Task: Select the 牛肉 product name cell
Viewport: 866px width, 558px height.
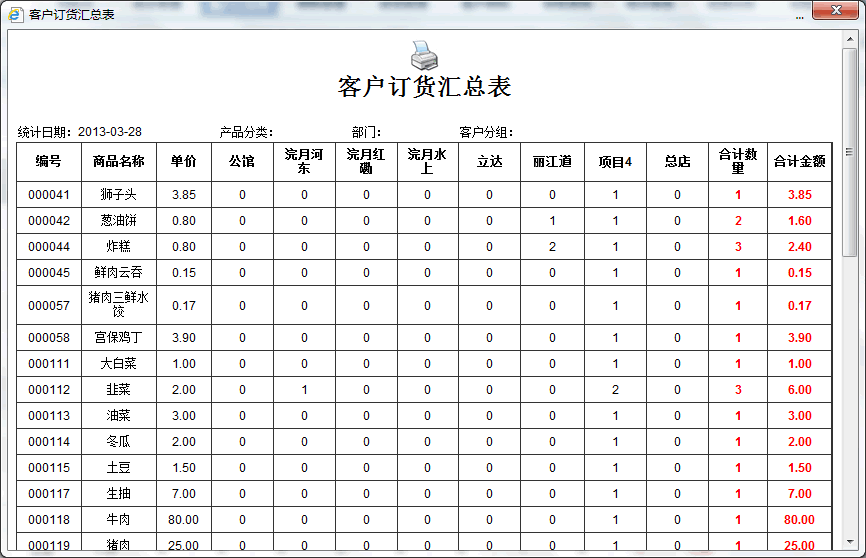Action: tap(119, 519)
